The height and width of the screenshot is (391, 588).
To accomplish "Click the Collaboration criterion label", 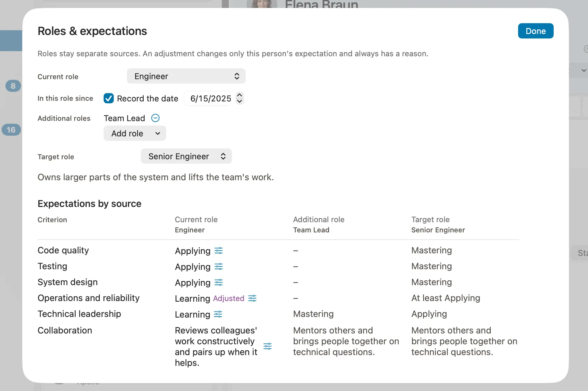I will click(x=65, y=330).
